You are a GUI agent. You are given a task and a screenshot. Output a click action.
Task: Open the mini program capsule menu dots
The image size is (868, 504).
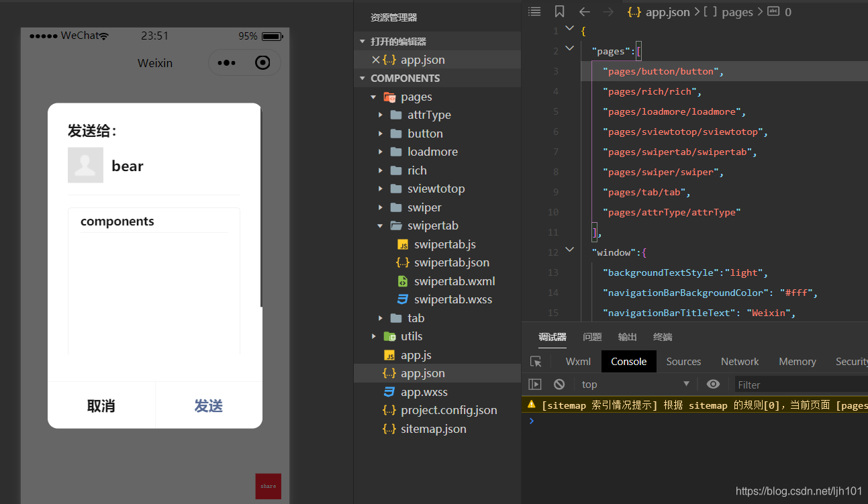[x=226, y=63]
